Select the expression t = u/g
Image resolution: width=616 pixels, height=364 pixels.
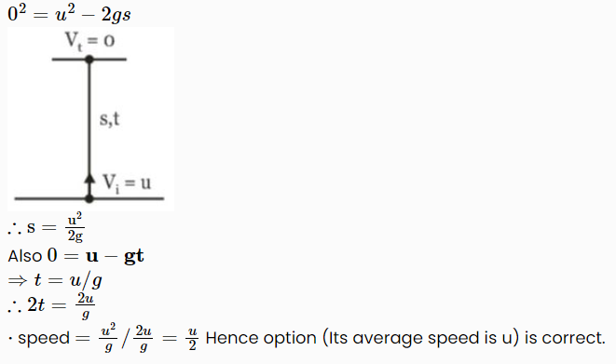point(68,280)
